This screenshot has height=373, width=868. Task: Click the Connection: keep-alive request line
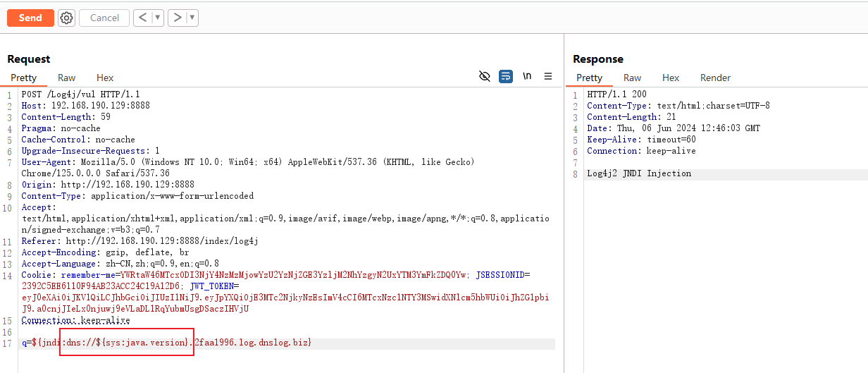pyautogui.click(x=75, y=320)
